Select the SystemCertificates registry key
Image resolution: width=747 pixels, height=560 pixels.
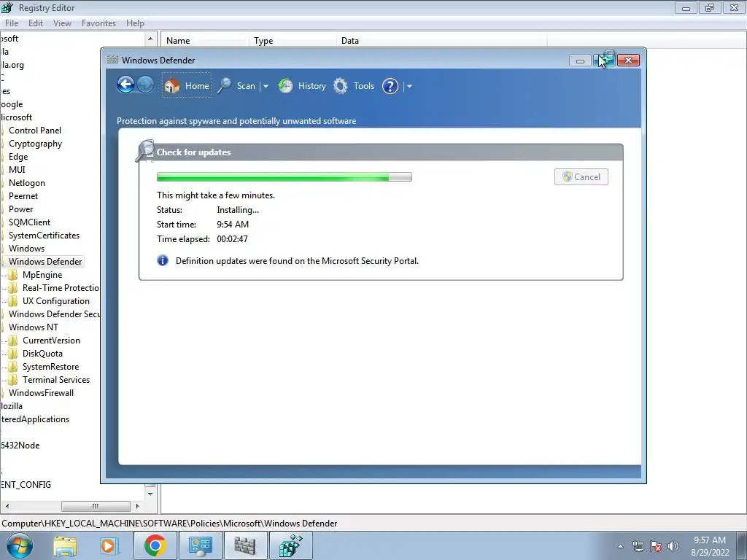tap(44, 236)
